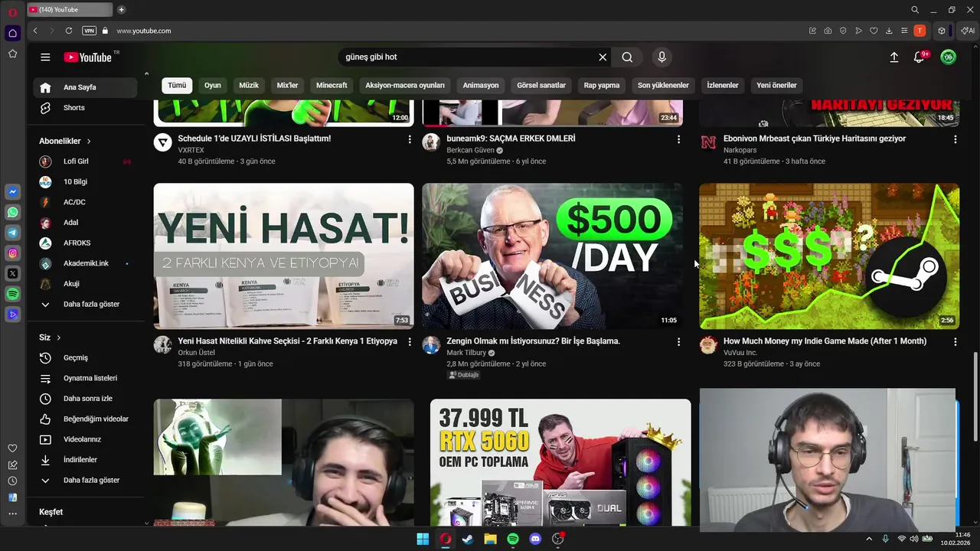This screenshot has width=980, height=551.
Task: Add page to bookmarks heart icon
Action: point(874,31)
